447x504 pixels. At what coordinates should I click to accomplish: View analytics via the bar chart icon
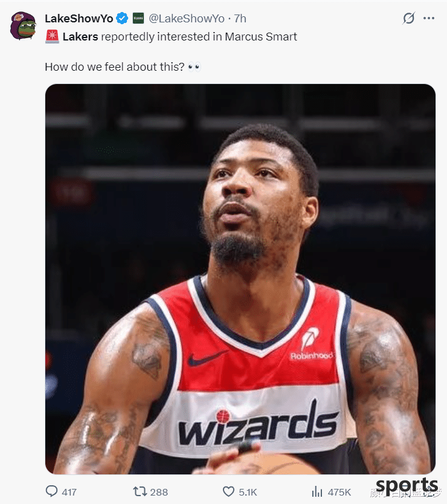point(317,491)
